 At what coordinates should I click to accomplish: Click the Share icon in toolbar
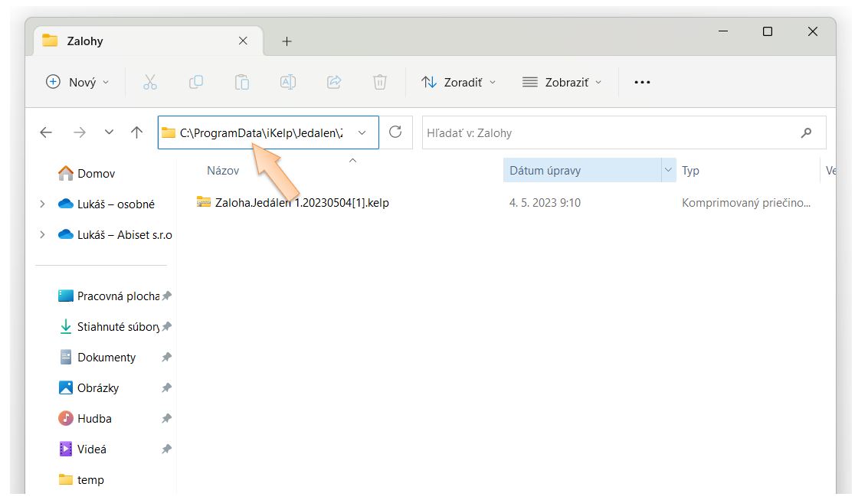coord(334,82)
